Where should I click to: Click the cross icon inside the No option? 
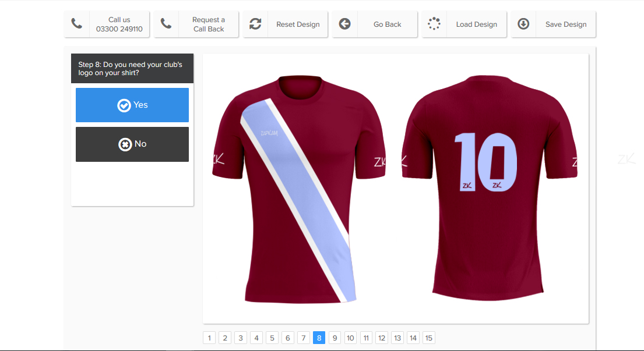(124, 144)
